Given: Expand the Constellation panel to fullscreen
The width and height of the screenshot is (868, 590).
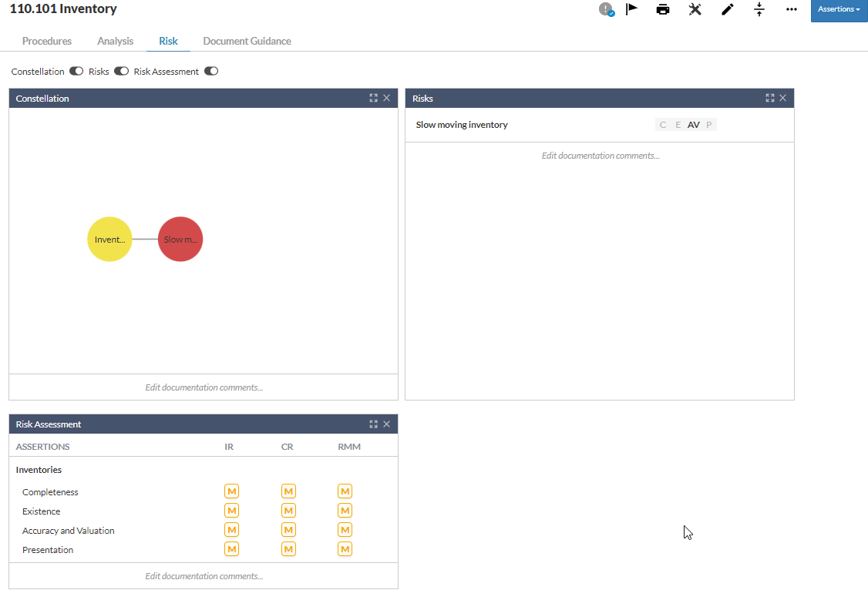Looking at the screenshot, I should point(374,99).
